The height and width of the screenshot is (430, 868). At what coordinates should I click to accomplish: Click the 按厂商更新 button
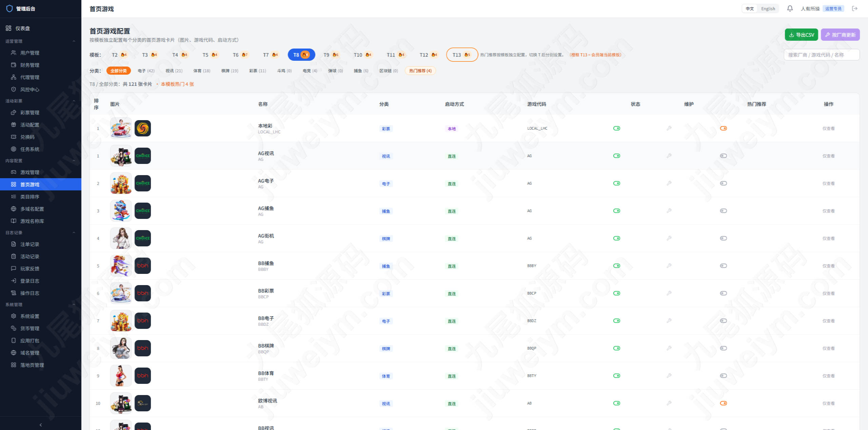click(x=840, y=35)
